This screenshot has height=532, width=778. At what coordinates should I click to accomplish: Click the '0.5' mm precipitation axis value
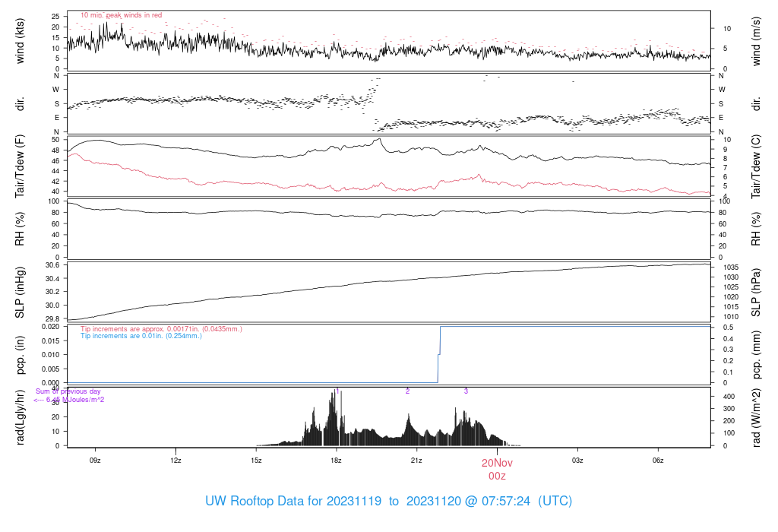[x=729, y=328]
